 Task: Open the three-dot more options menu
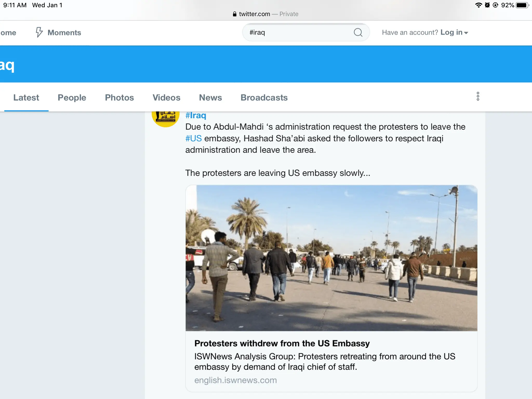point(478,96)
